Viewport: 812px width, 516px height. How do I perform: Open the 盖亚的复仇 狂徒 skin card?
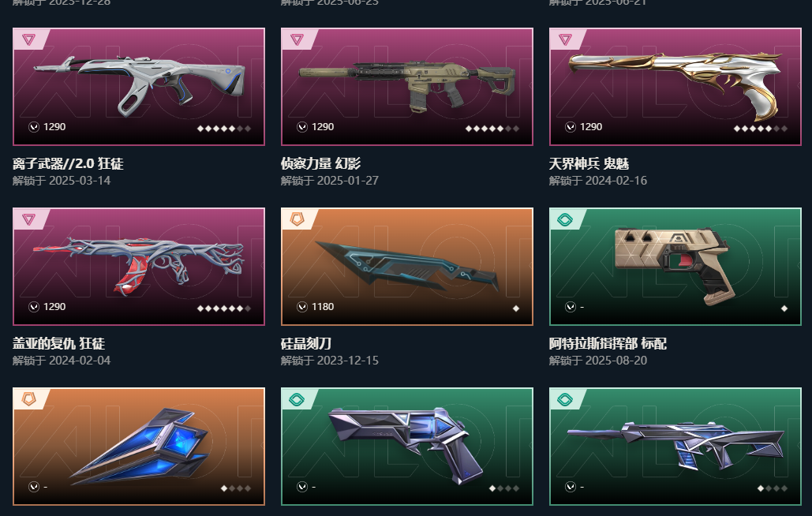tap(139, 267)
